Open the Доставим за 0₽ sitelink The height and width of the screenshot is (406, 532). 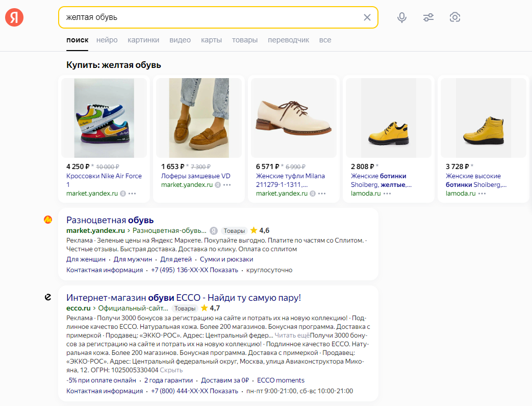225,380
